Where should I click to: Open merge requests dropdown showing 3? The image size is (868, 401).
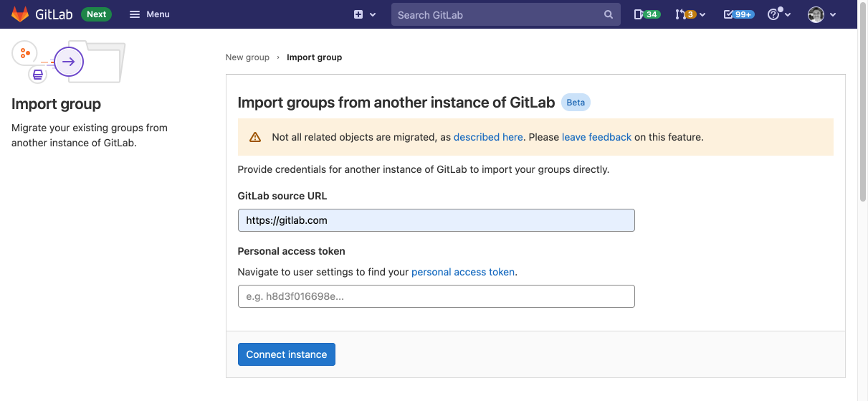[x=690, y=14]
